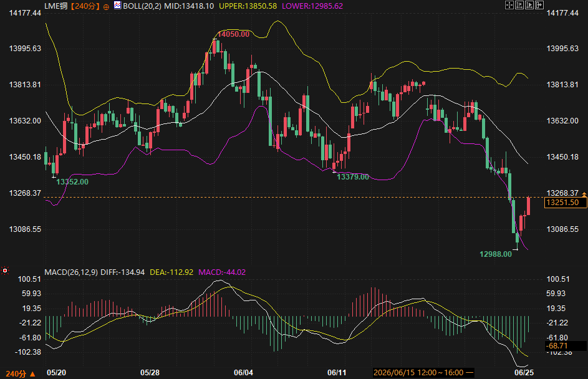The image size is (588, 379).
Task: Click the 2026/06/15 12:00~16:00 time label
Action: pos(418,373)
